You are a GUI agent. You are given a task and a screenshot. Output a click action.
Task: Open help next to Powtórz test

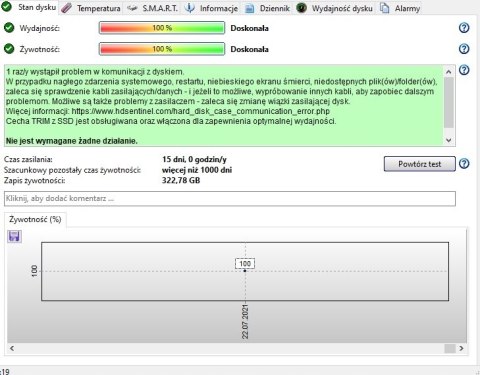coord(464,164)
